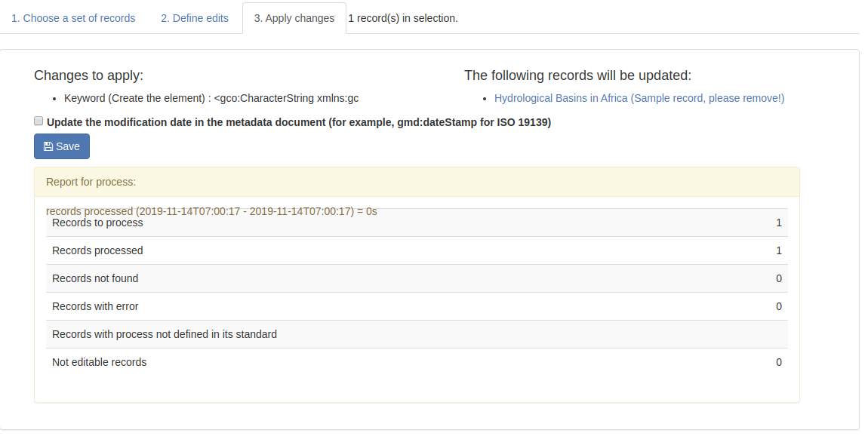The image size is (868, 436).
Task: Select the Records processed row
Action: tap(417, 250)
